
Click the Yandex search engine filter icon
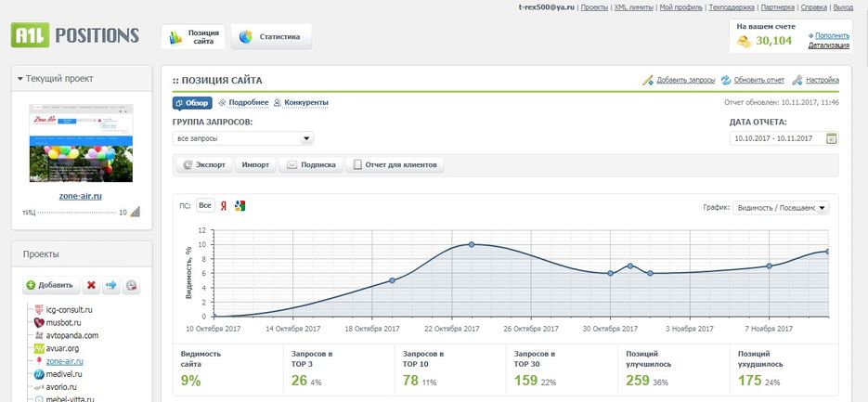[224, 206]
